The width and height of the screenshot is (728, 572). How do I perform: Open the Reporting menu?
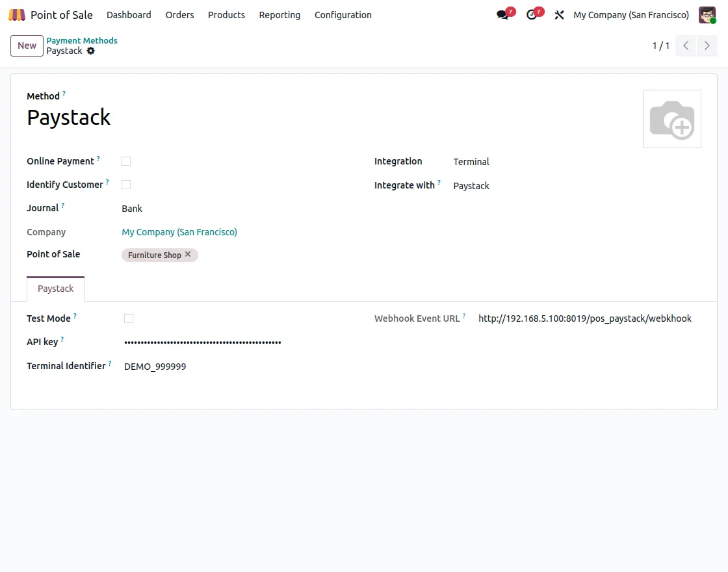(279, 15)
